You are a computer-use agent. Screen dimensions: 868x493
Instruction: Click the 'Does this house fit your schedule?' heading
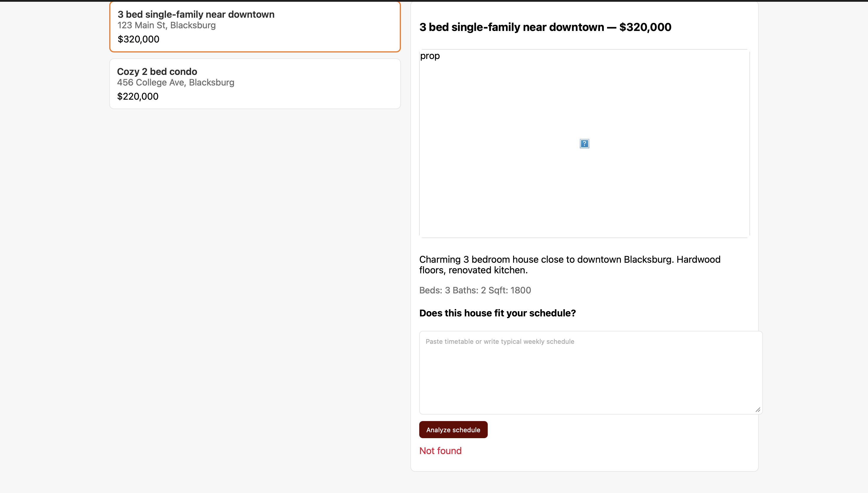pyautogui.click(x=497, y=313)
